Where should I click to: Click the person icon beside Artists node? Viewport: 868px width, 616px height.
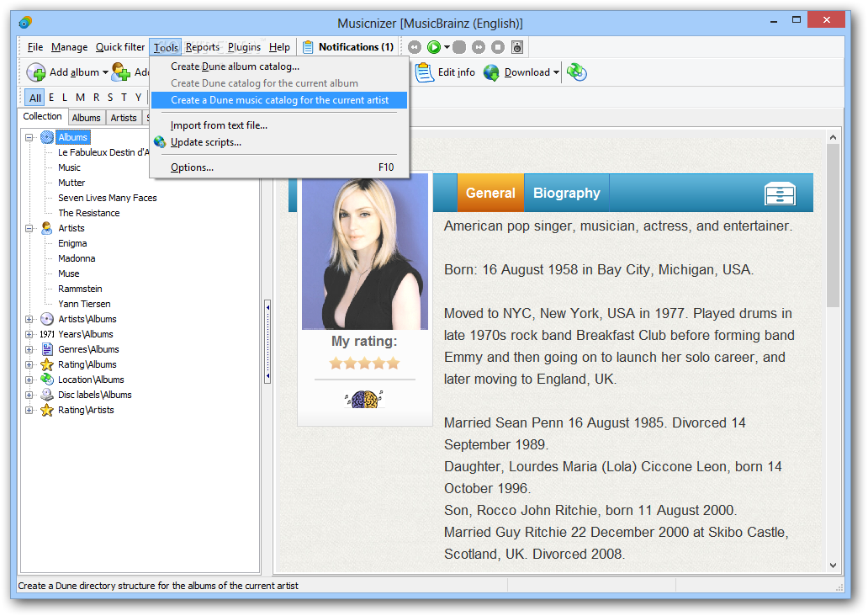[47, 228]
